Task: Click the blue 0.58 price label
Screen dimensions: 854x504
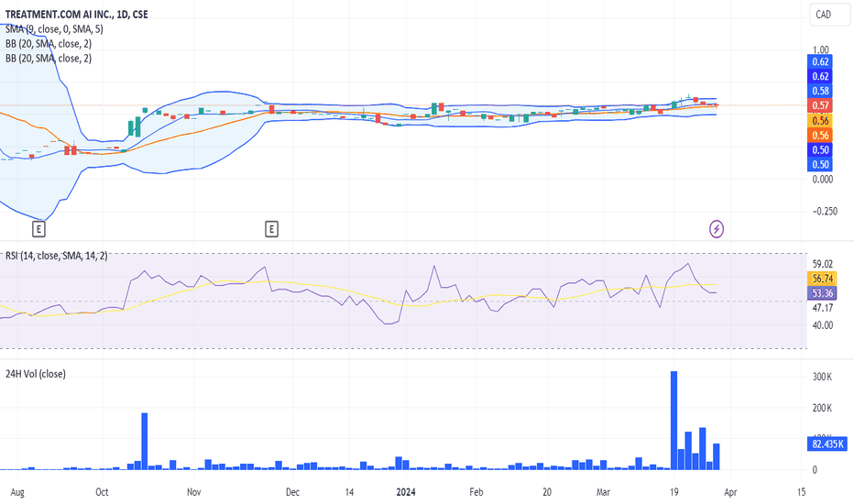Action: pos(820,91)
